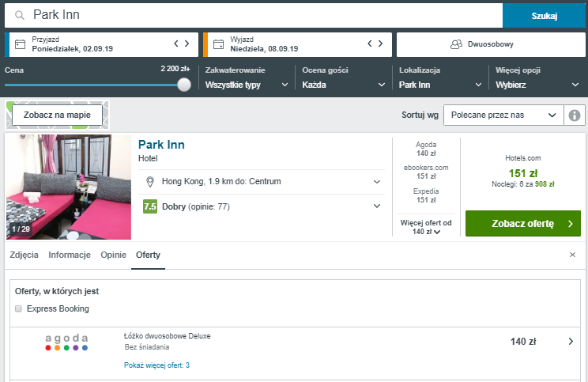
Task: Click arrow on Zobacz ofertę button
Action: (x=571, y=224)
